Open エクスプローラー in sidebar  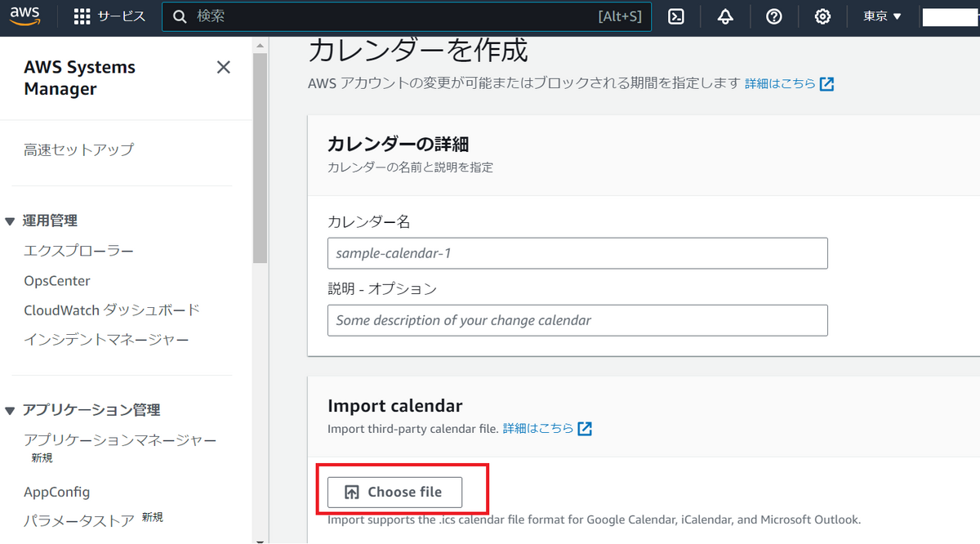pyautogui.click(x=78, y=251)
